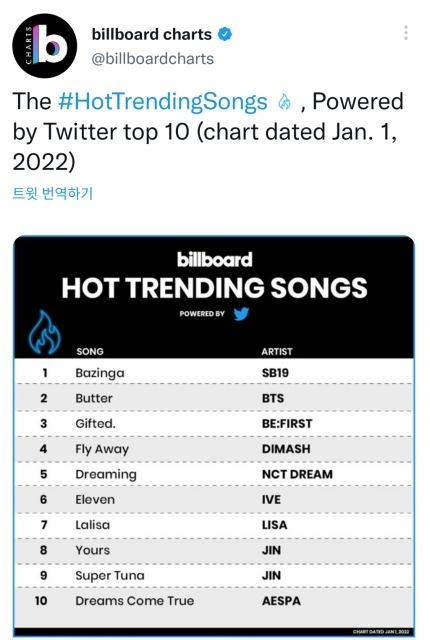Open the billboard charts profile avatar
Viewport: 430px width, 640px height.
coord(44,46)
